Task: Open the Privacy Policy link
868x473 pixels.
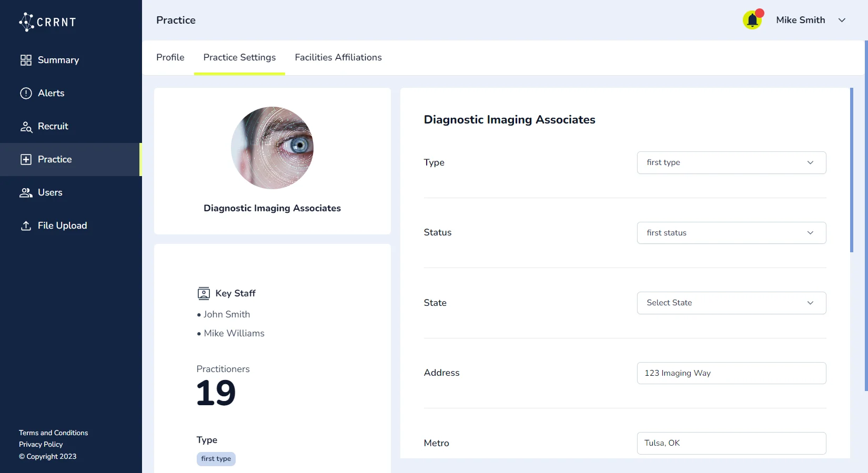Action: click(41, 444)
